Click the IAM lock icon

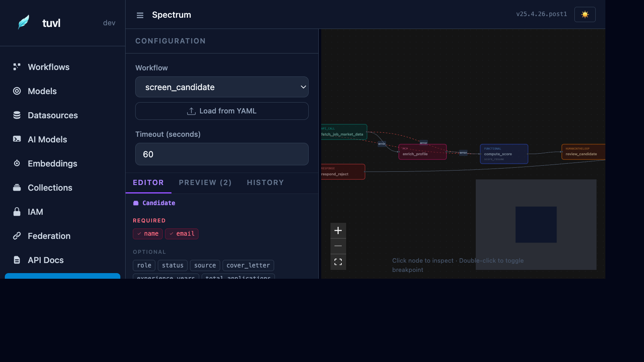pyautogui.click(x=17, y=212)
